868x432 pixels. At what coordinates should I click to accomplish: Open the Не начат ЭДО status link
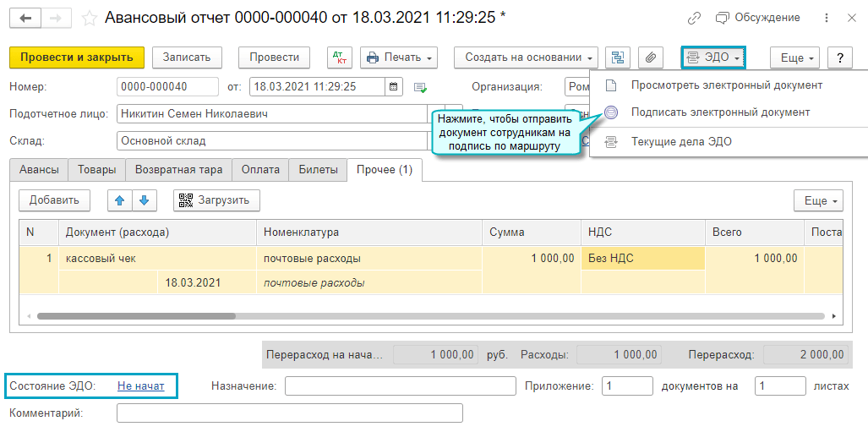(x=140, y=386)
